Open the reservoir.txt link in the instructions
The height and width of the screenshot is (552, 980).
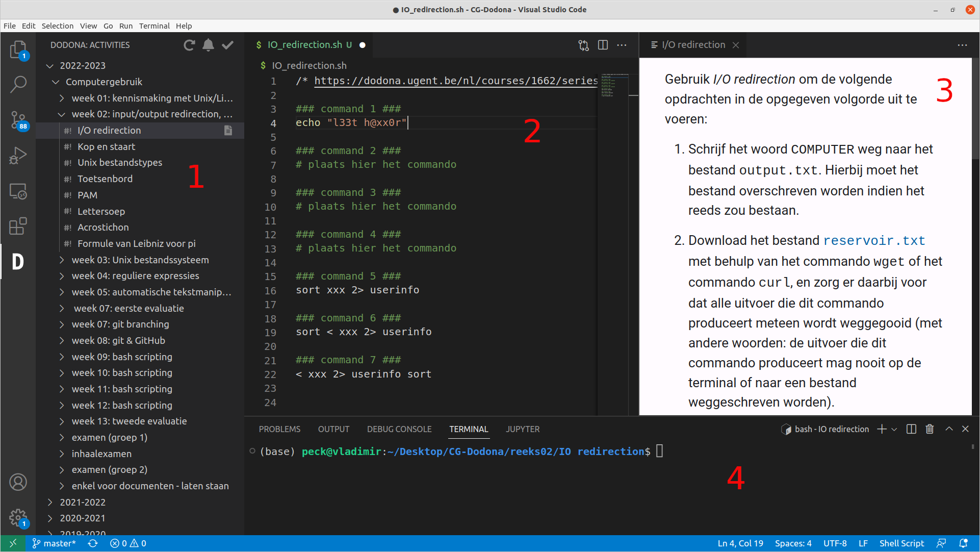click(874, 240)
